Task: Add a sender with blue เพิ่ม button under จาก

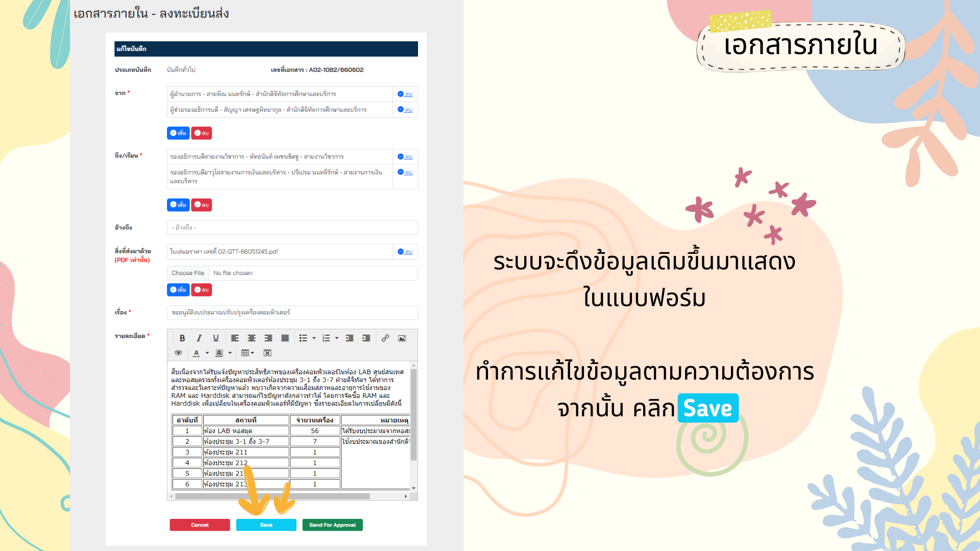Action: coord(178,133)
